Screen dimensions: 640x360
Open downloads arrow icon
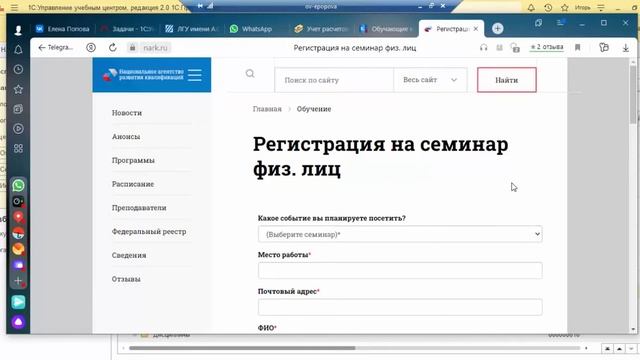[625, 48]
